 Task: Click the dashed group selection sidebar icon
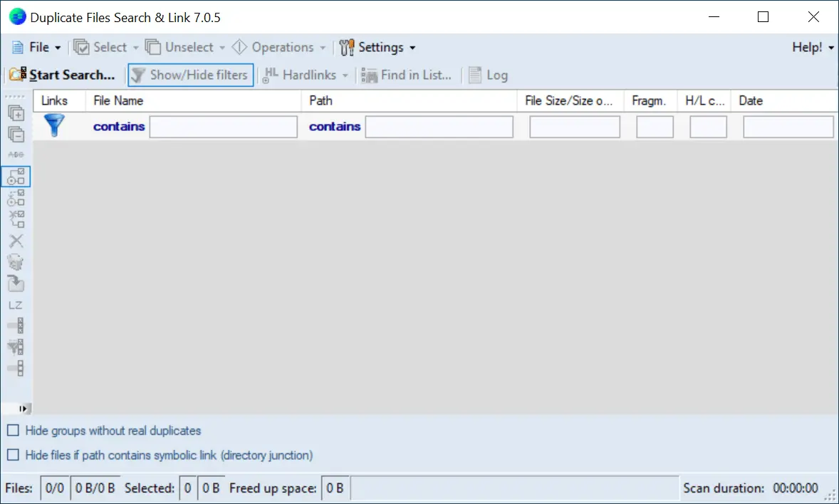pyautogui.click(x=16, y=198)
